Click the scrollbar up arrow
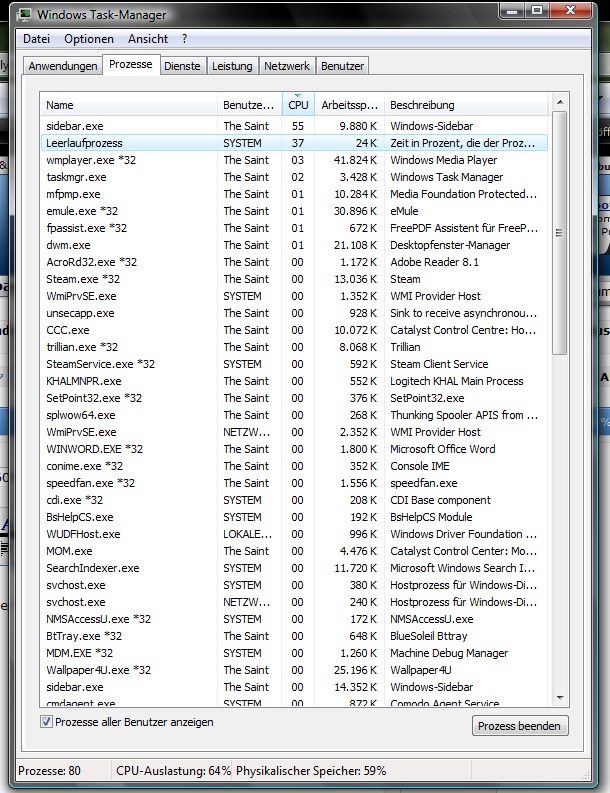610x793 pixels. 560,102
